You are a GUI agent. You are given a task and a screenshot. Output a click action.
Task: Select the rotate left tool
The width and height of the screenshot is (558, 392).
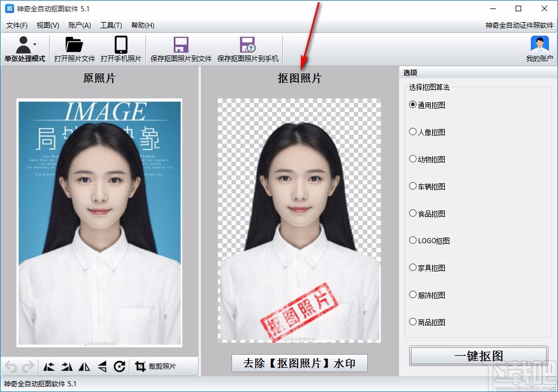click(49, 366)
